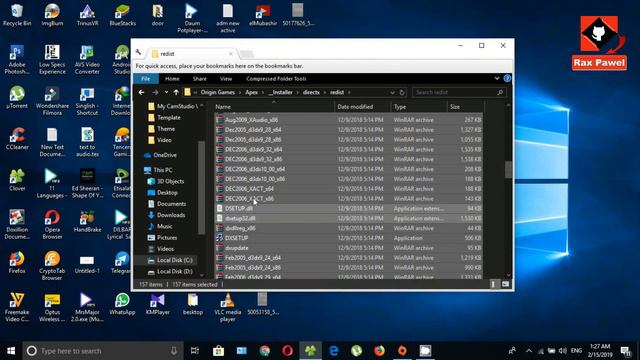
Task: Go back with the Back arrow
Action: [141, 93]
